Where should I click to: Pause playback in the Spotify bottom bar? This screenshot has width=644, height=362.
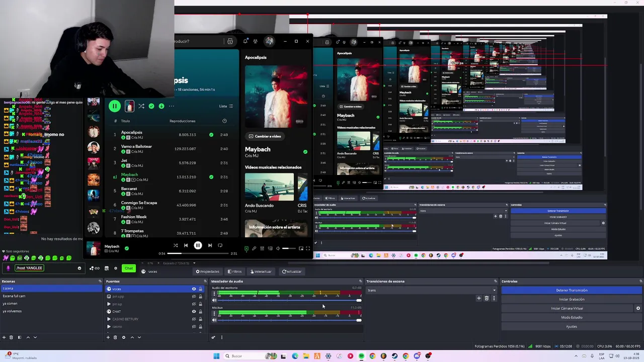pos(198,245)
